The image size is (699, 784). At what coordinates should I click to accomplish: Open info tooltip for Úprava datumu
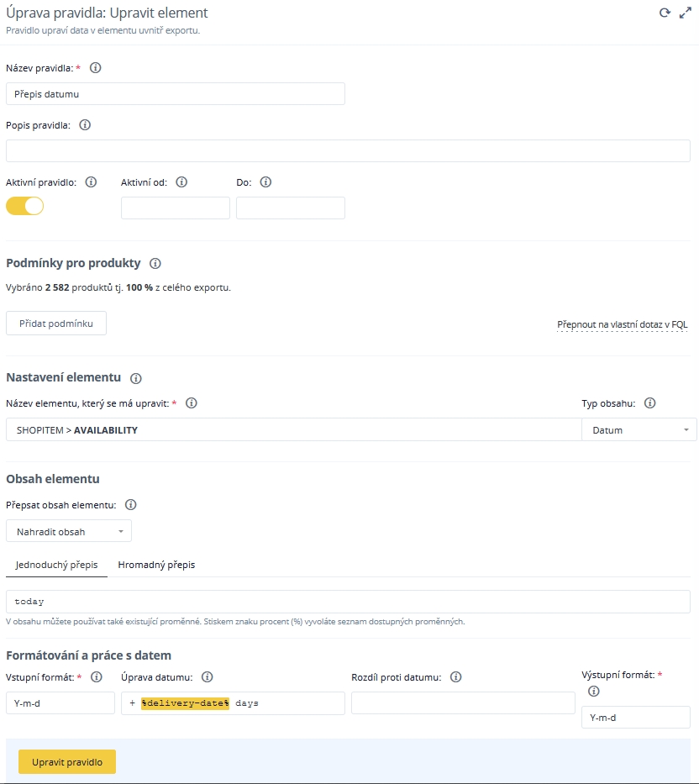208,677
